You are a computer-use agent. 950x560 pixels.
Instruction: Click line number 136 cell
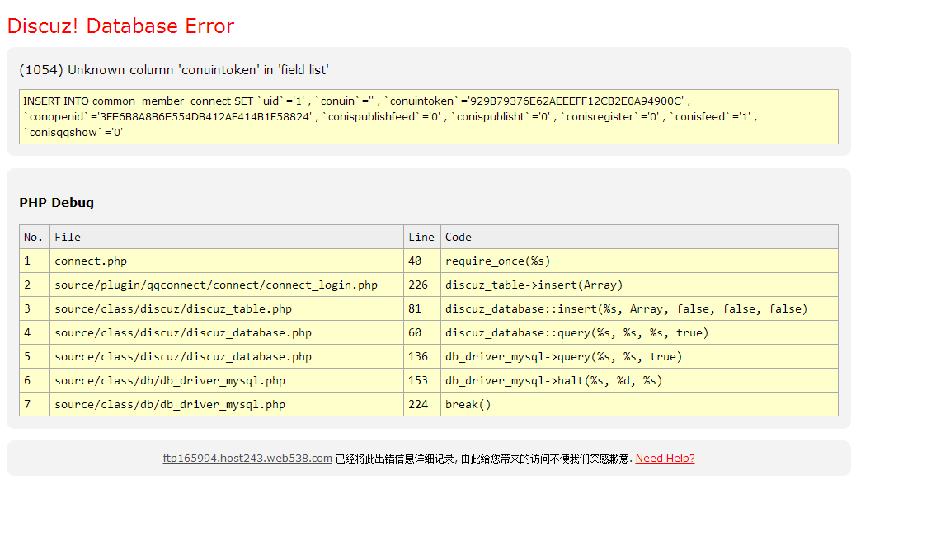421,356
